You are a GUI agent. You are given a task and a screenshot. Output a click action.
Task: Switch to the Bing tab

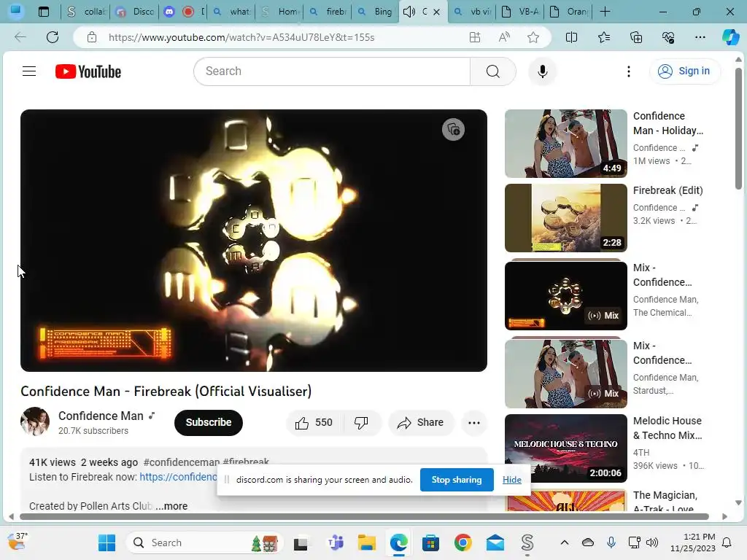(x=376, y=12)
